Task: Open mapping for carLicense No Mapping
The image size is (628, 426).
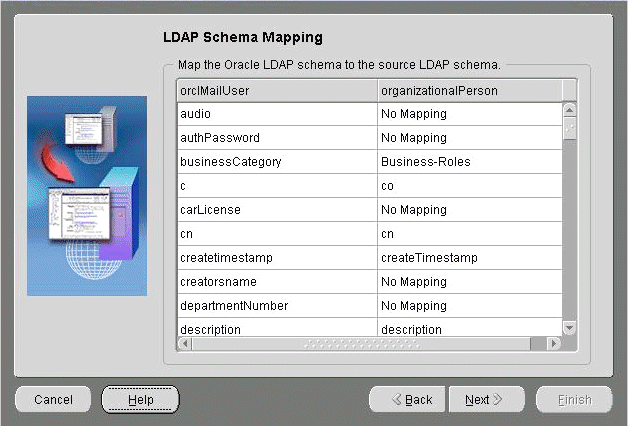Action: coord(470,210)
